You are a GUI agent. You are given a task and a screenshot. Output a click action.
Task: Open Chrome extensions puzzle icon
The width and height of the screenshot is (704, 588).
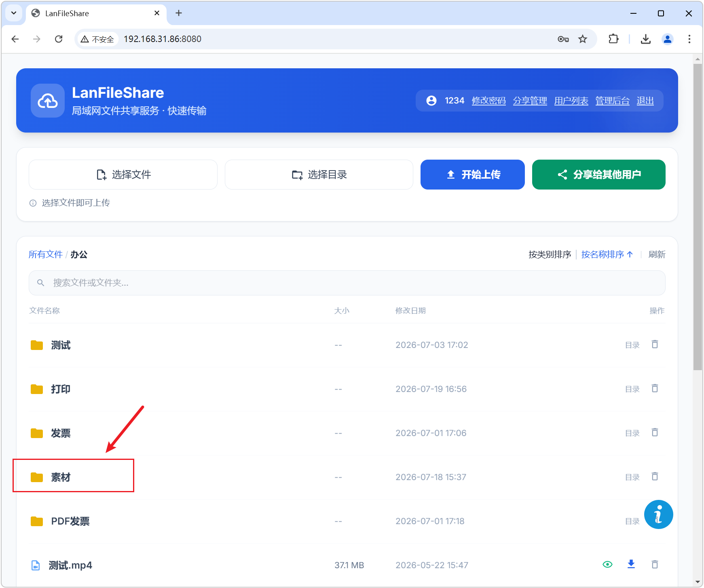613,39
